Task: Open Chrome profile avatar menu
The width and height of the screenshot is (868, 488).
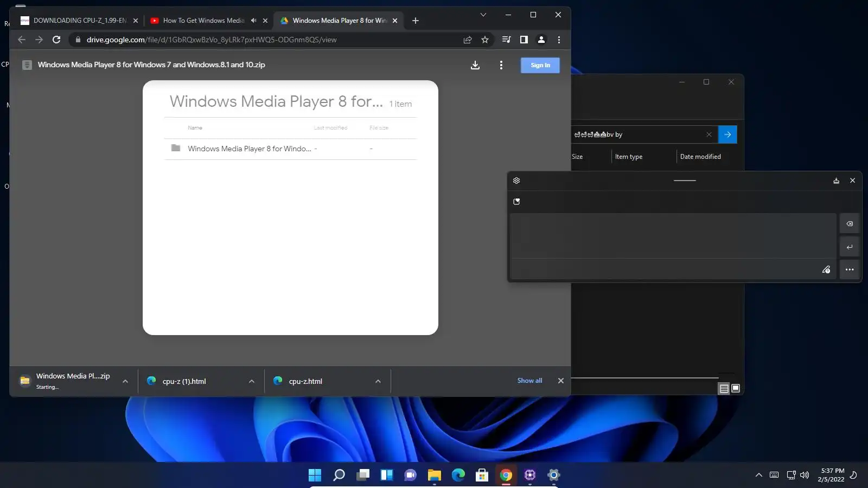Action: (x=541, y=40)
